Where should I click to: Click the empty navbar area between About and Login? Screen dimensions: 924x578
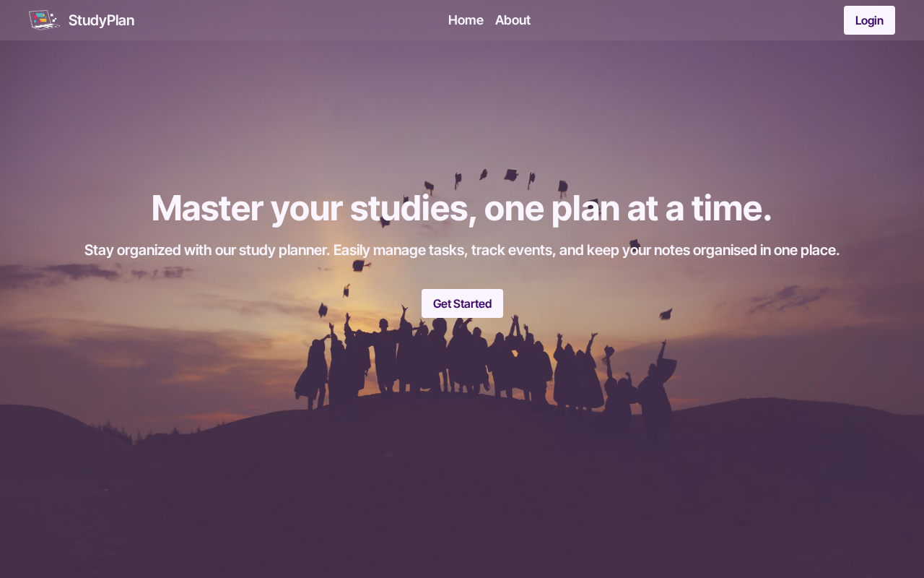click(686, 20)
